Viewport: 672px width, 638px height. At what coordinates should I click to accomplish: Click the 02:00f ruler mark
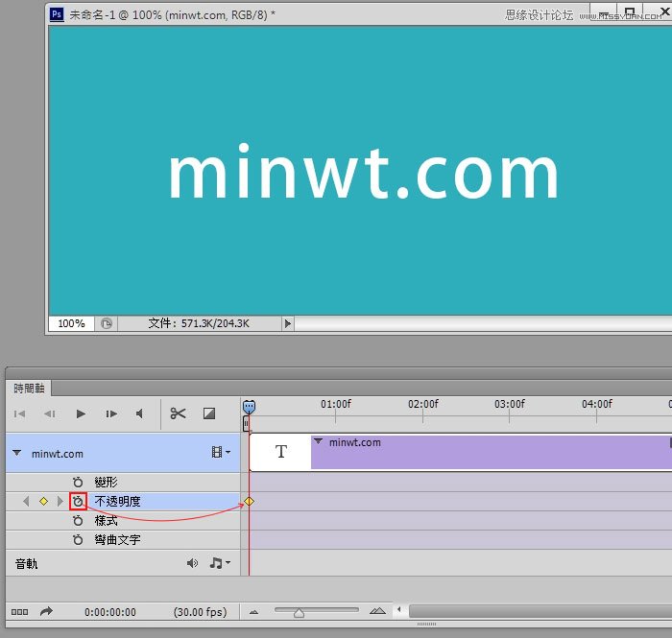[x=423, y=404]
